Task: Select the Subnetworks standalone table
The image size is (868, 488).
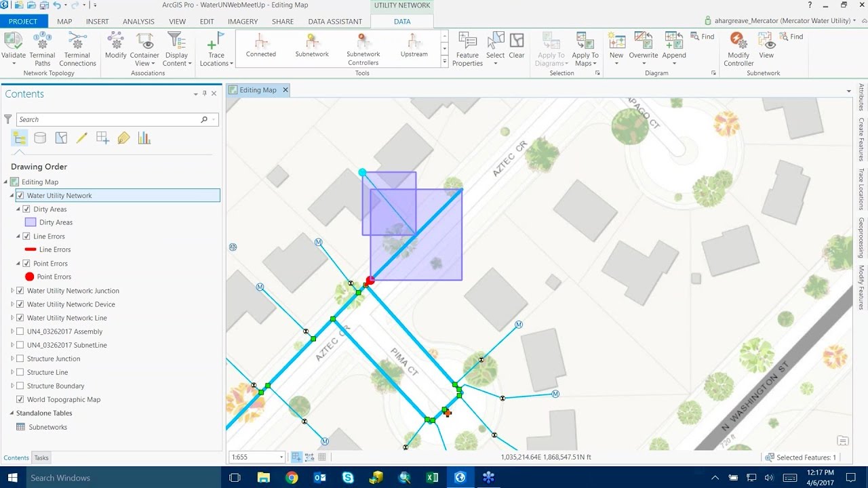Action: click(x=47, y=427)
